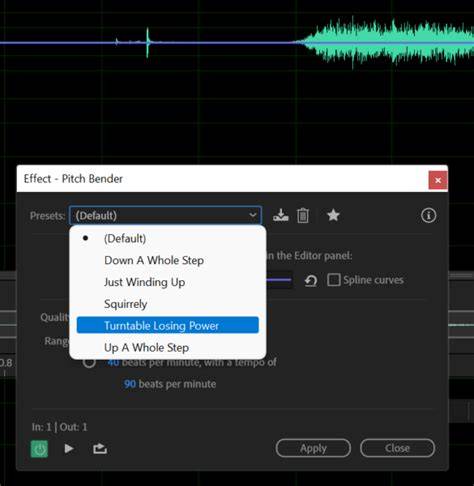This screenshot has height=486, width=474.
Task: Enable the Spline curves checkbox
Action: [334, 280]
